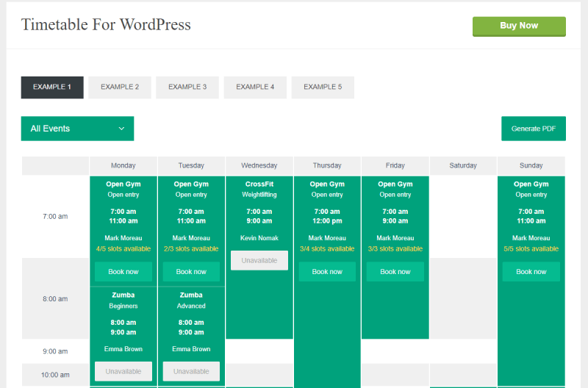The width and height of the screenshot is (588, 388).
Task: Click the 12:00 pm end time on Thursday
Action: [x=327, y=220]
